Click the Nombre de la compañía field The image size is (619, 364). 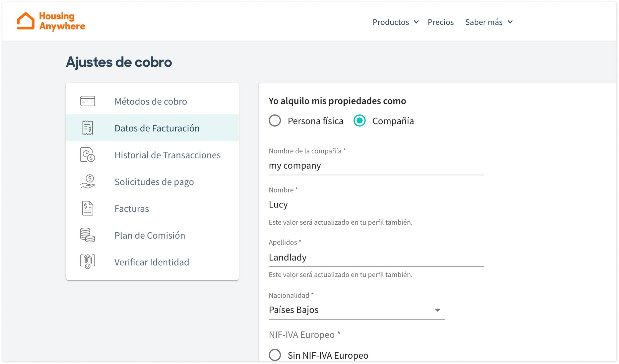(376, 166)
